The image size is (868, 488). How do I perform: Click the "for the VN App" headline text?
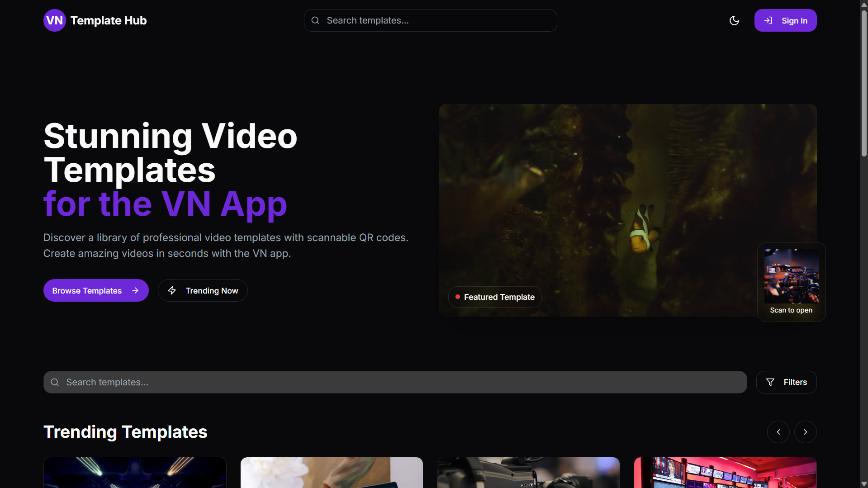165,204
